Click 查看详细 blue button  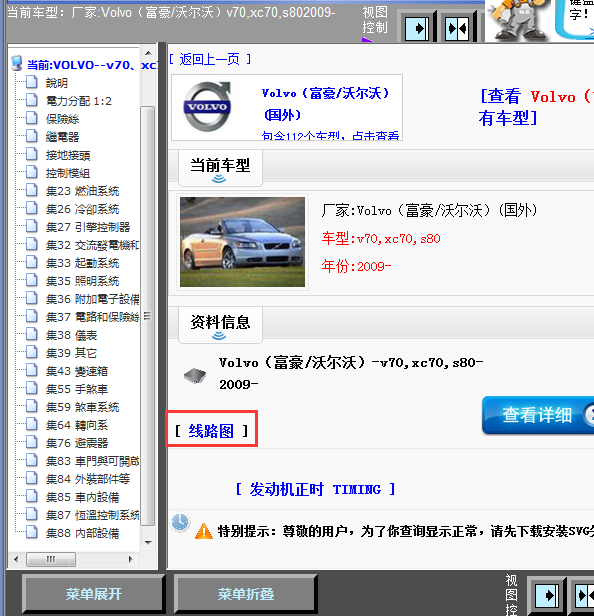click(538, 415)
